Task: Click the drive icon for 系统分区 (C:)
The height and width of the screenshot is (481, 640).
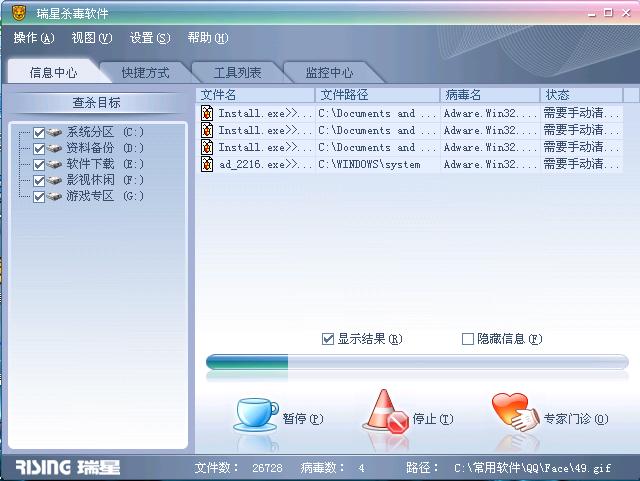Action: click(x=54, y=132)
